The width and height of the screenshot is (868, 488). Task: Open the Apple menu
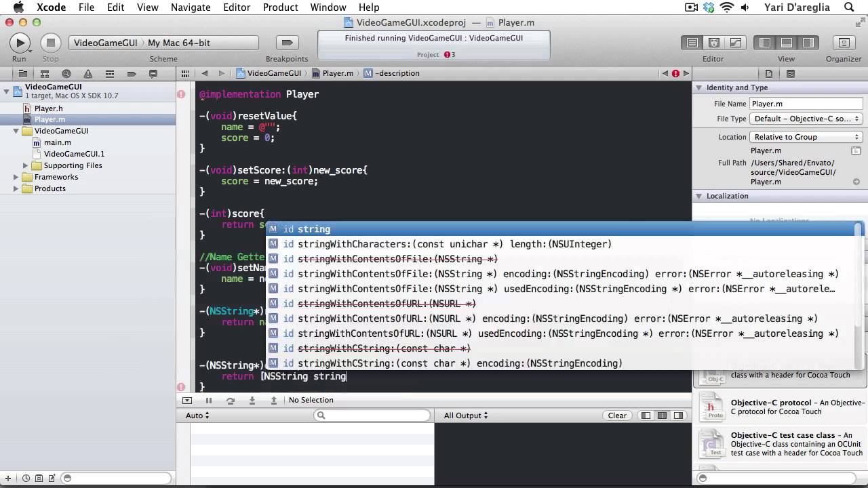(x=18, y=7)
